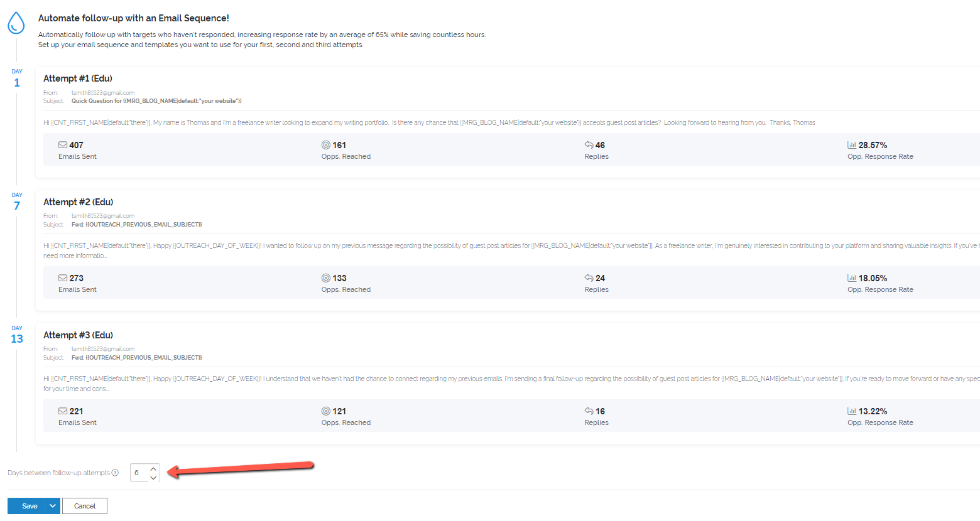The width and height of the screenshot is (980, 521).
Task: Click 'Automate follow-up with an Email Sequence!' heading
Action: (x=134, y=18)
